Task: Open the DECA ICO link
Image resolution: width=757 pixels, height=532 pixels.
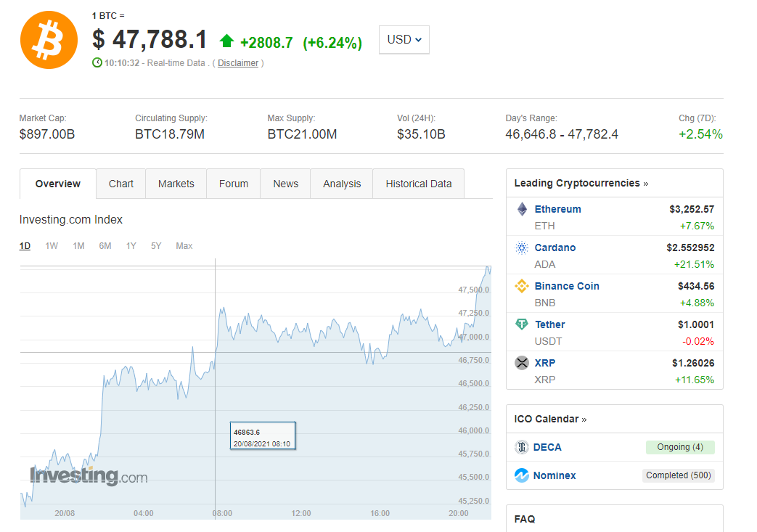Action: click(x=547, y=447)
